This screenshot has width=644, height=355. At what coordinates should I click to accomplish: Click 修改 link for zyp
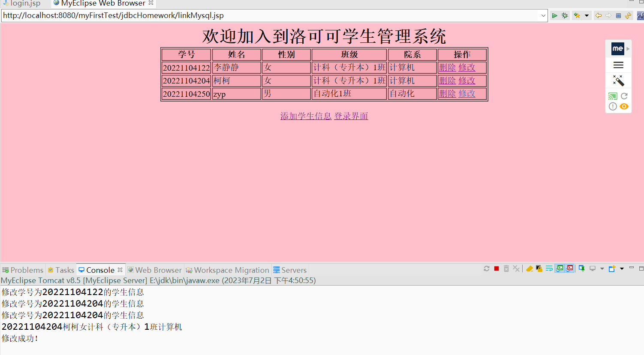(467, 93)
